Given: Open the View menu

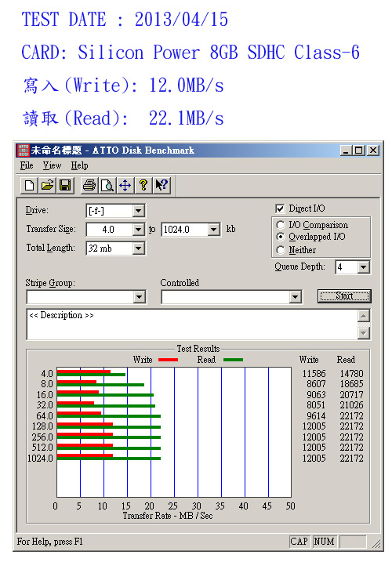Looking at the screenshot, I should (x=52, y=165).
